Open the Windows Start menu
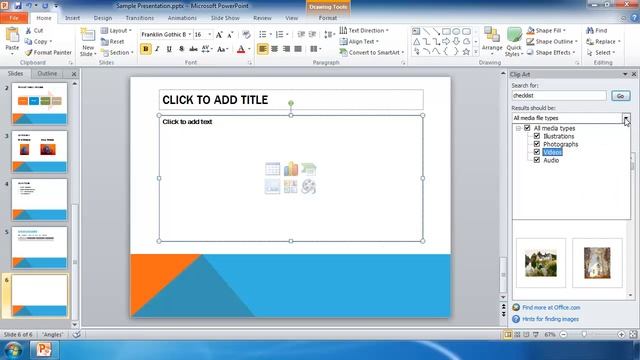This screenshot has width=640, height=360. point(13,350)
